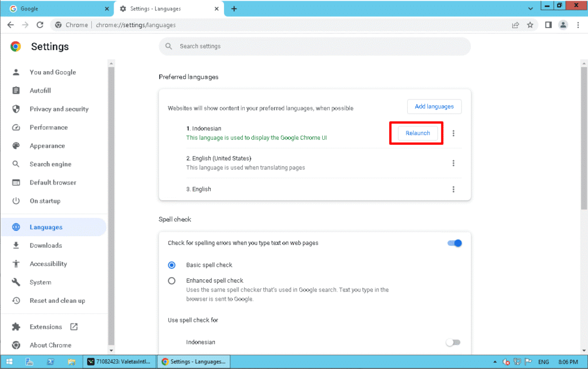Open more actions for Indonesian language
Screen dimensions: 588x369
coord(454,133)
